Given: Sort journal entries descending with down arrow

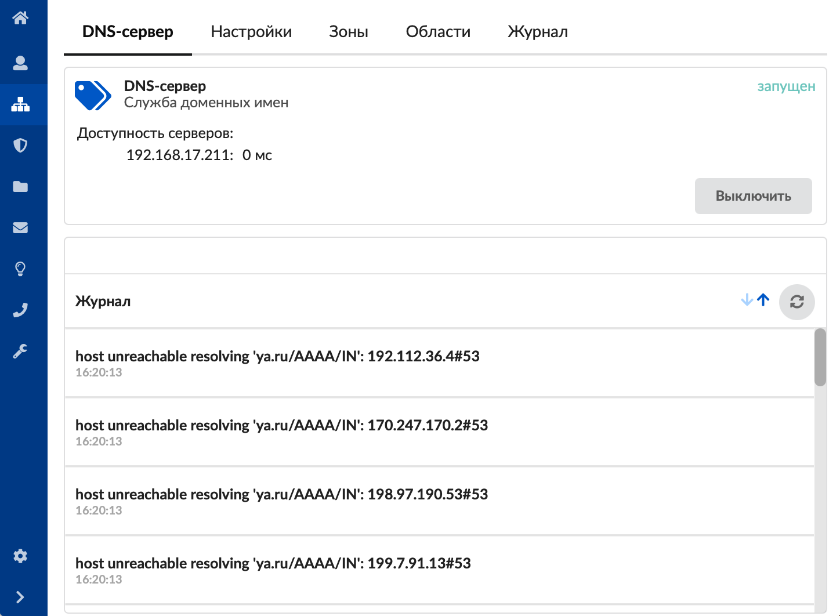Looking at the screenshot, I should point(747,300).
